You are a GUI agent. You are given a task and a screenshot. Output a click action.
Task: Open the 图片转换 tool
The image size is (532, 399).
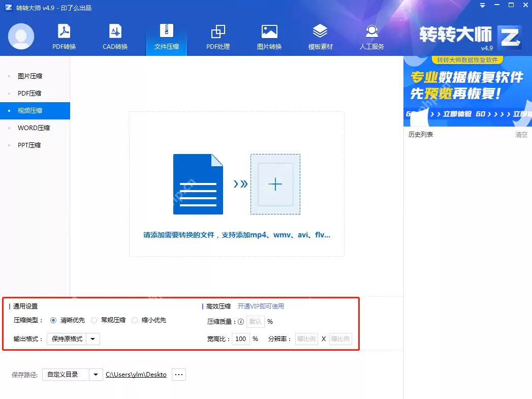coord(269,36)
